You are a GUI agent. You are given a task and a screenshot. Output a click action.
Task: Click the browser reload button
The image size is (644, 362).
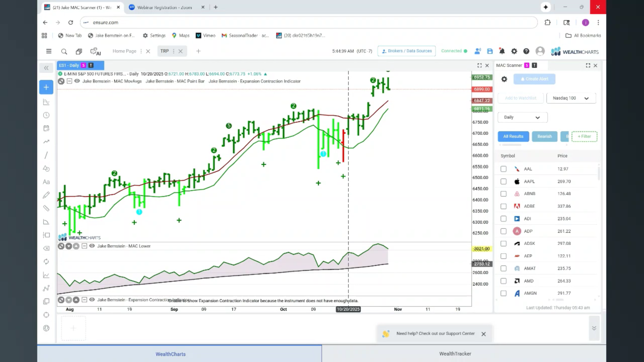point(70,22)
